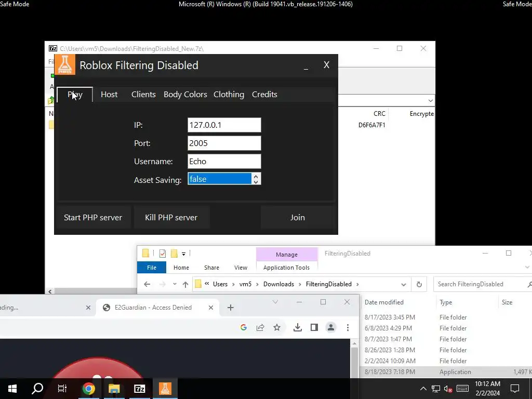
Task: Click Kill PHP server button
Action: [x=171, y=218]
